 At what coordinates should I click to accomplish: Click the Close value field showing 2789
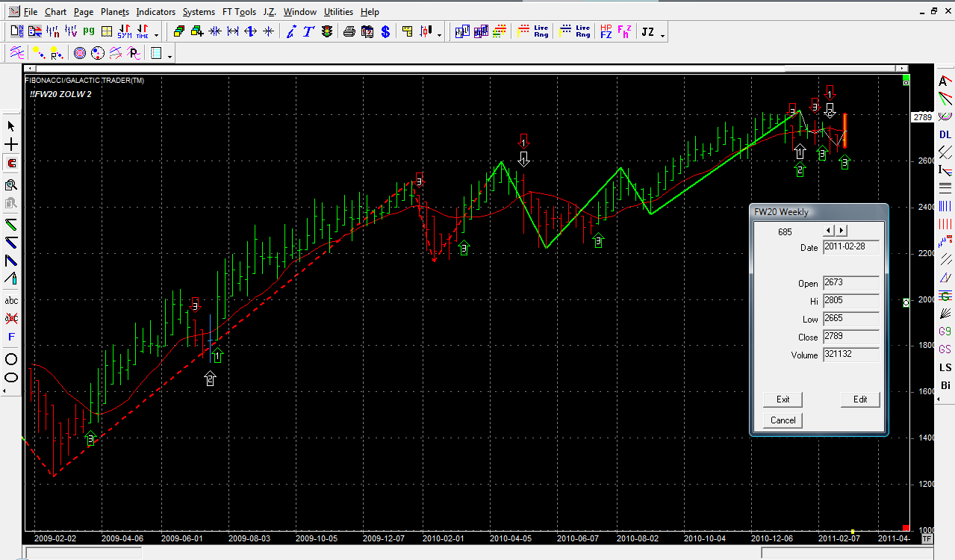click(850, 337)
